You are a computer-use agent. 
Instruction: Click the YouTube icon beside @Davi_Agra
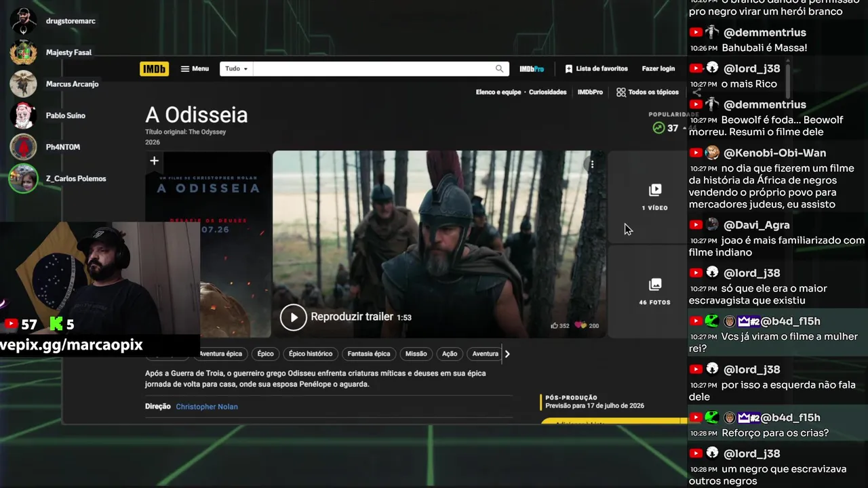point(696,224)
